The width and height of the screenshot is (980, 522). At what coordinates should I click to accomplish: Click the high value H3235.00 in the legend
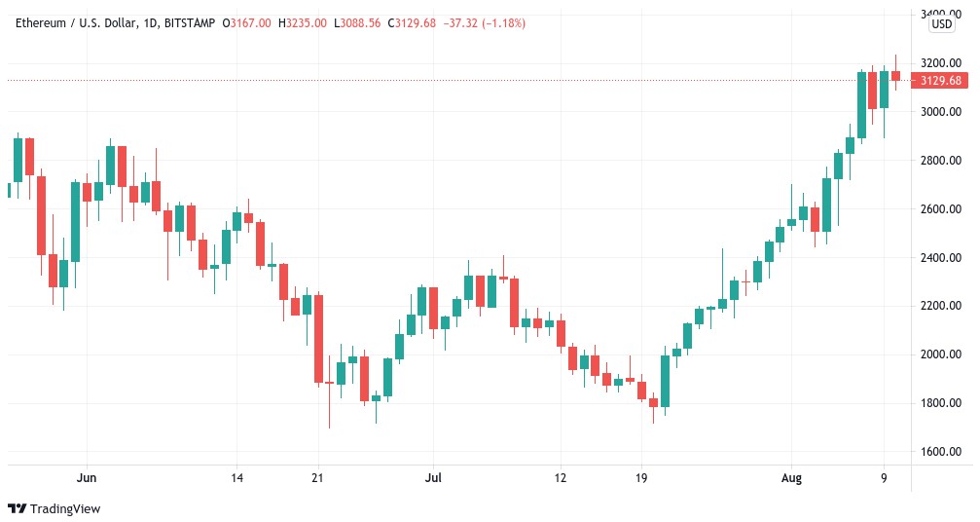coord(301,21)
